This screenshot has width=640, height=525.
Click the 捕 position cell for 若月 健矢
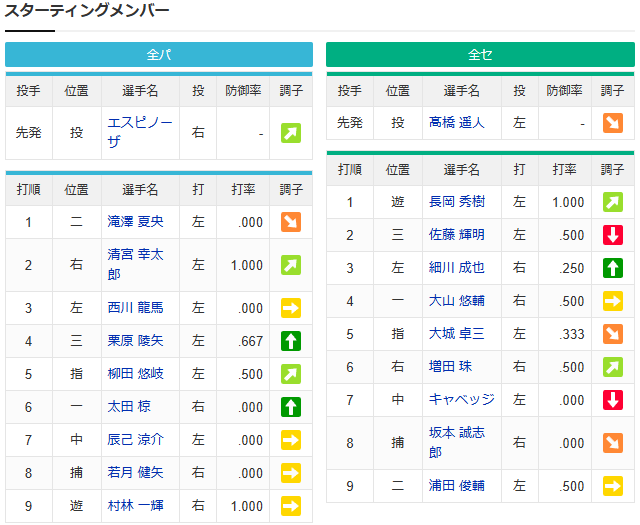pos(76,473)
